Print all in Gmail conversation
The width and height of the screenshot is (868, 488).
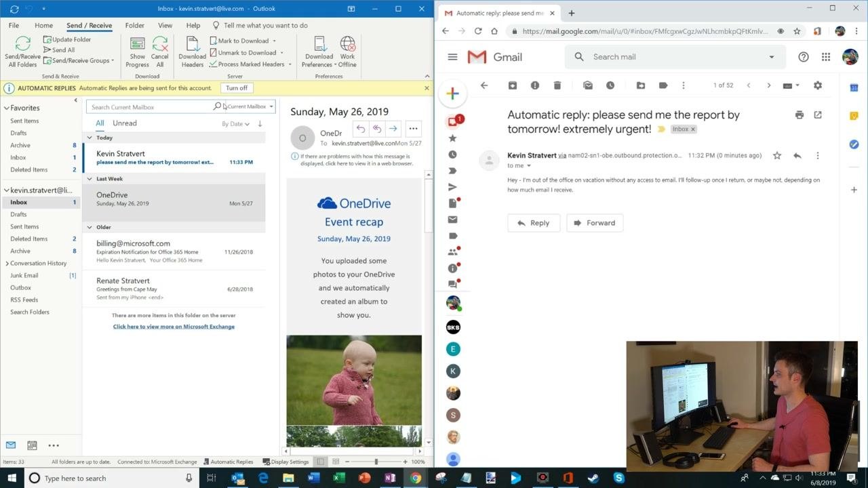(800, 115)
